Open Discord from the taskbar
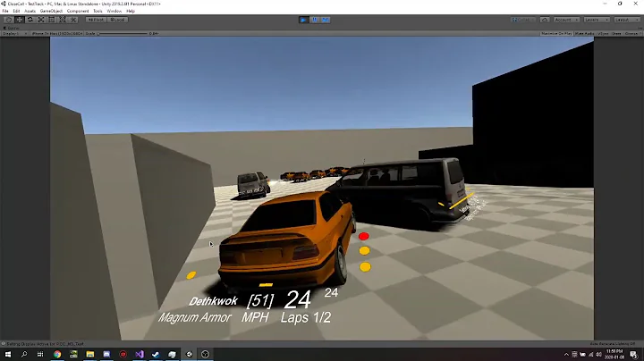644x361 pixels. [x=106, y=355]
